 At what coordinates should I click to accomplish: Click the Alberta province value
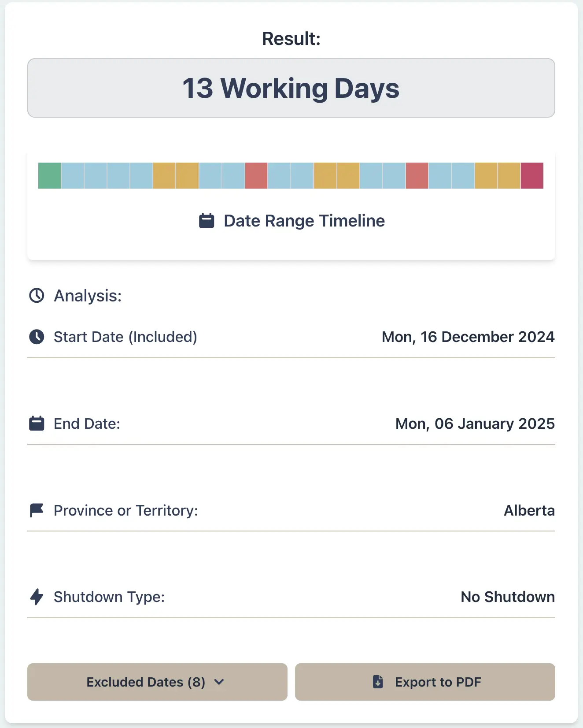pyautogui.click(x=529, y=510)
